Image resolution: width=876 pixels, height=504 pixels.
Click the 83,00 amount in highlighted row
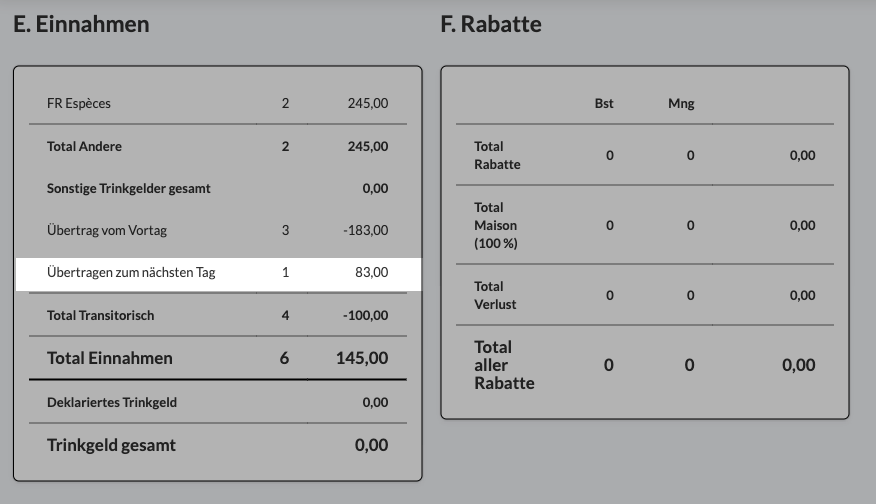coord(372,273)
